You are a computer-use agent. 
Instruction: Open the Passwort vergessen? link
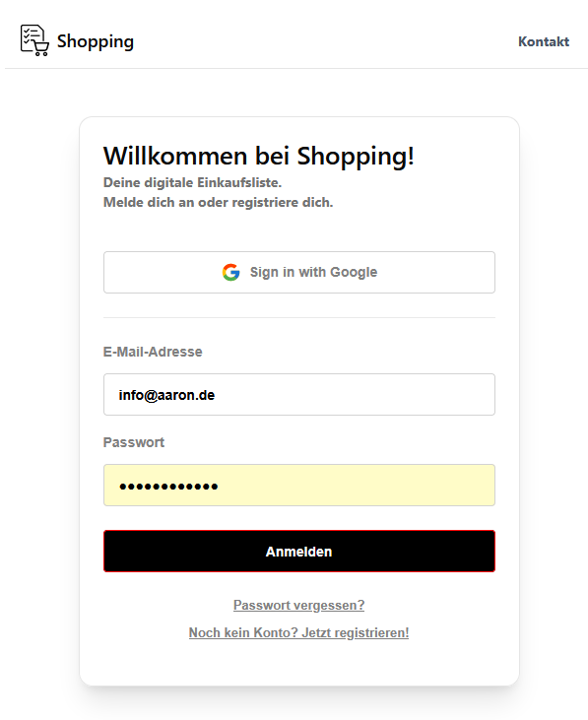click(298, 605)
